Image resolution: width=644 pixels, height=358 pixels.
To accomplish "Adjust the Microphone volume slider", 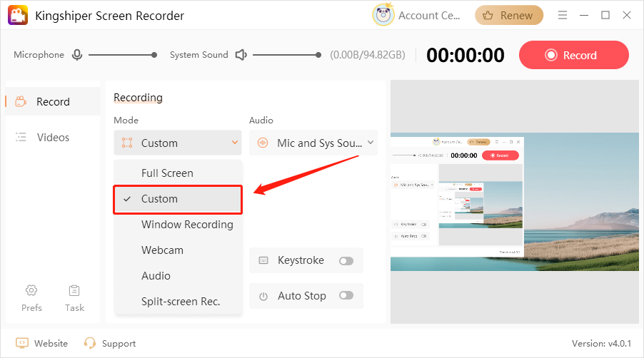I will click(122, 54).
